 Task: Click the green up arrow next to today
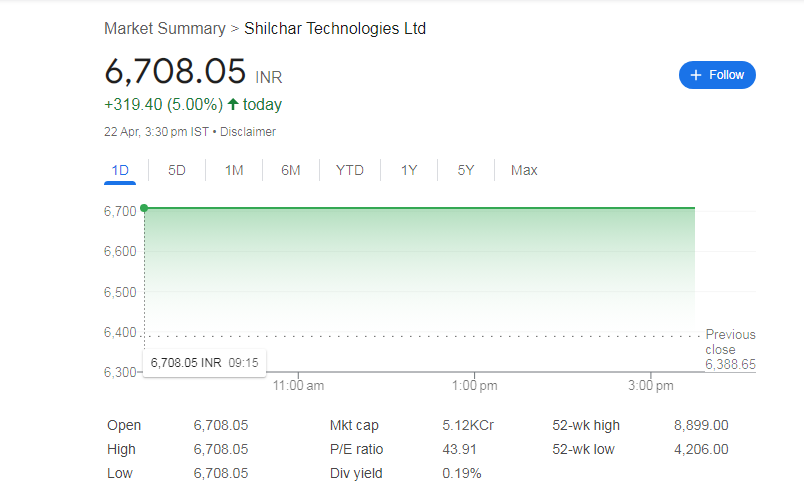pos(233,105)
